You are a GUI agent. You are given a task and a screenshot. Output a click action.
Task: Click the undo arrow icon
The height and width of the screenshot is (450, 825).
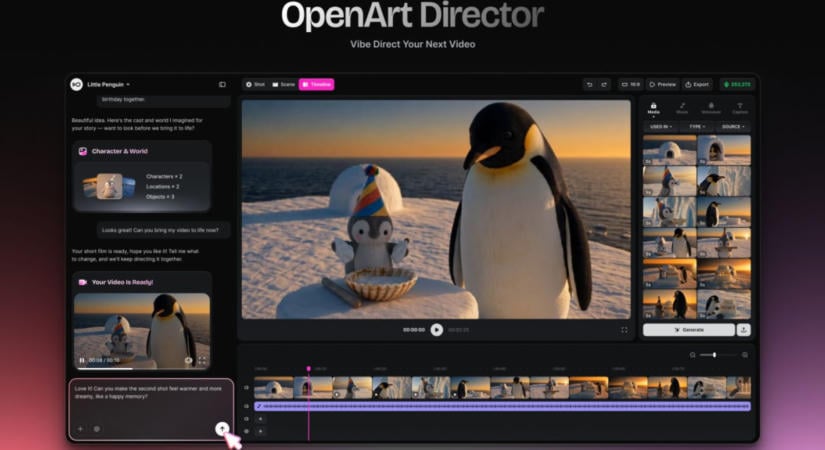click(589, 84)
